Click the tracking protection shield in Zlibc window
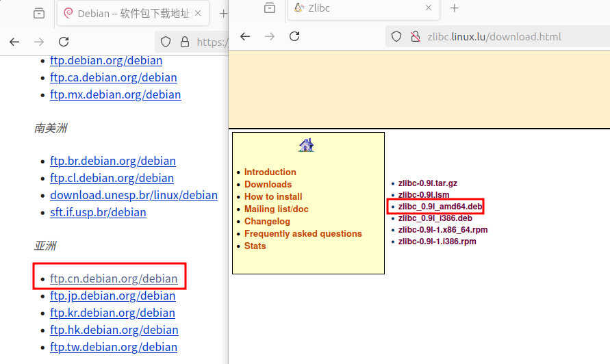The image size is (610, 364). click(x=396, y=36)
